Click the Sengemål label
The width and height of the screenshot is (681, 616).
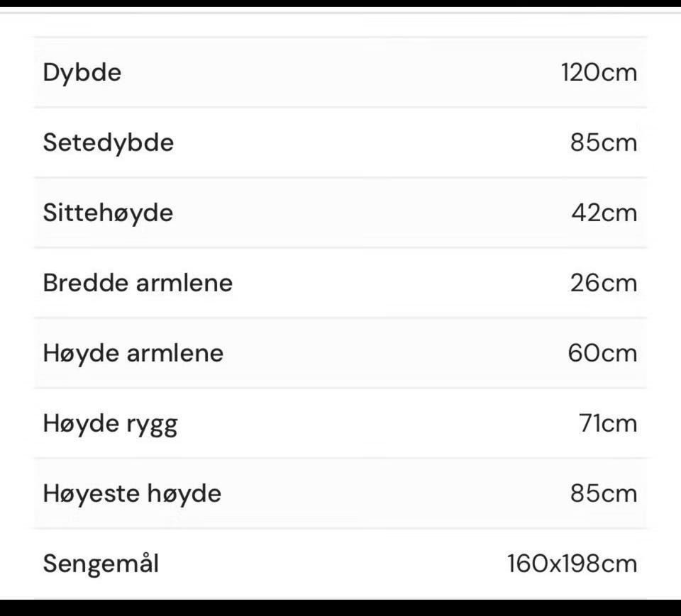101,564
